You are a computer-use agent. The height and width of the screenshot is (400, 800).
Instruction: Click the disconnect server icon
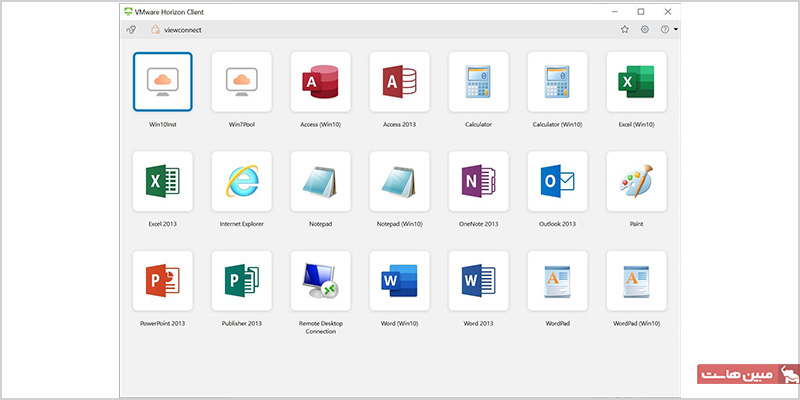(132, 30)
